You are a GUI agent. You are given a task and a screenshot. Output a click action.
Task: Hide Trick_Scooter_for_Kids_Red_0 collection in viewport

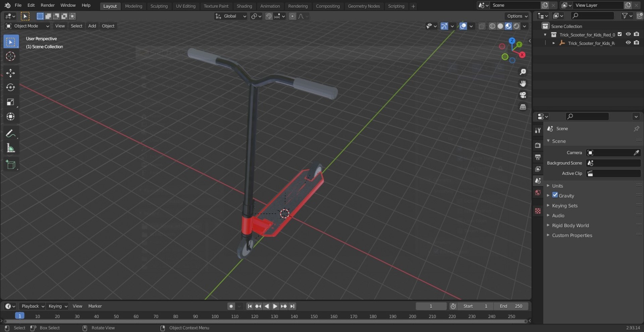click(628, 34)
